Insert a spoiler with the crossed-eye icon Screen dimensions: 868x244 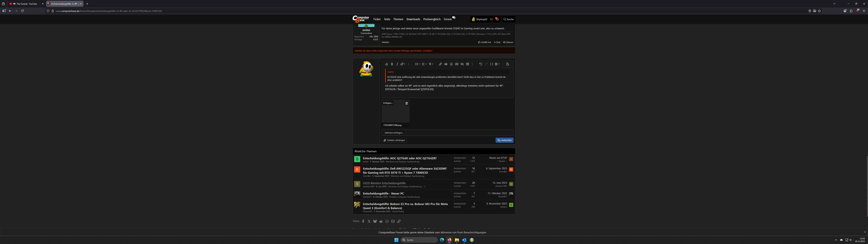(x=462, y=64)
